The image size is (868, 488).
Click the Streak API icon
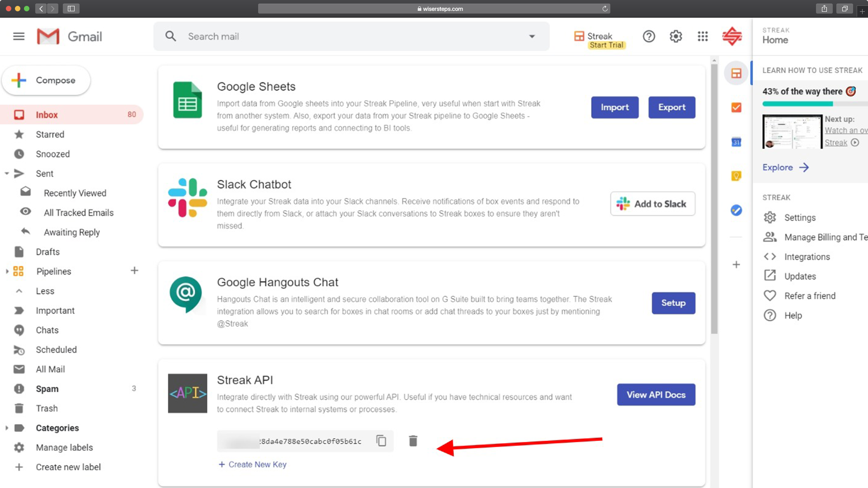pos(188,393)
